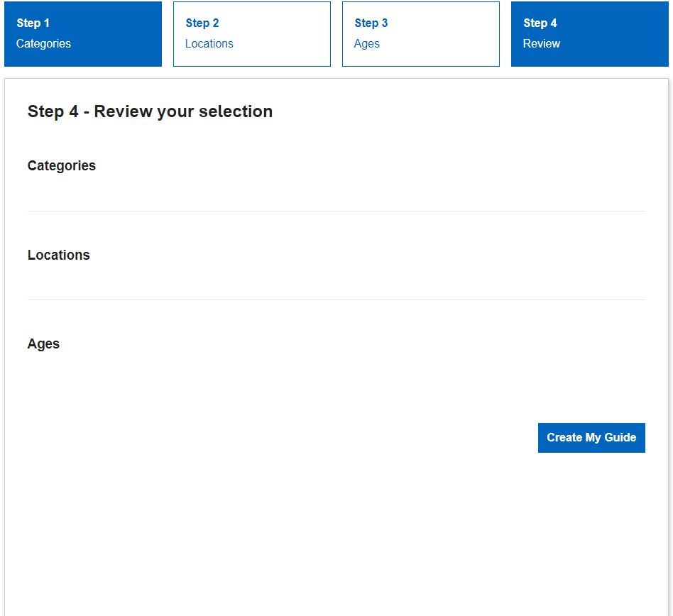Switch to the Step 3 Ages tab

point(421,34)
